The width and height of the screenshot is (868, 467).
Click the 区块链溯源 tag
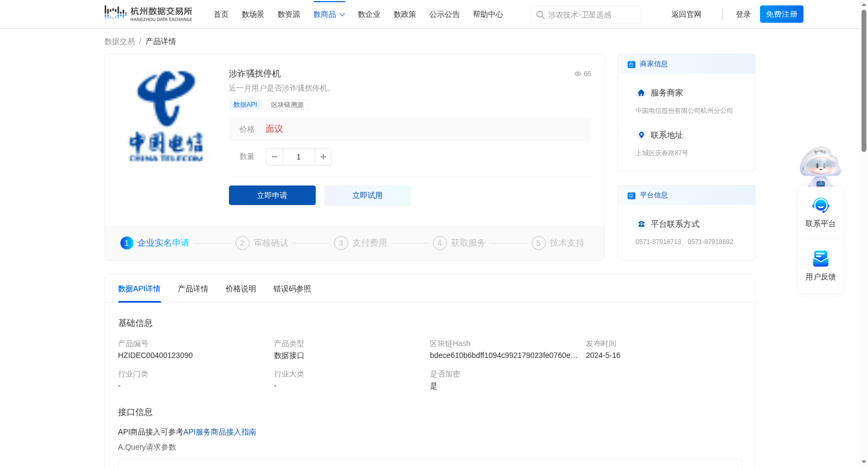pos(288,105)
